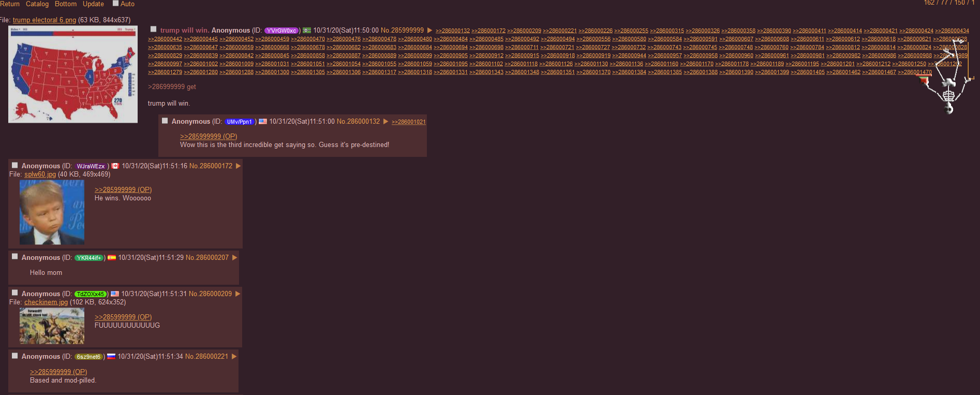
Task: Click post number 285999999
Action: click(x=408, y=31)
